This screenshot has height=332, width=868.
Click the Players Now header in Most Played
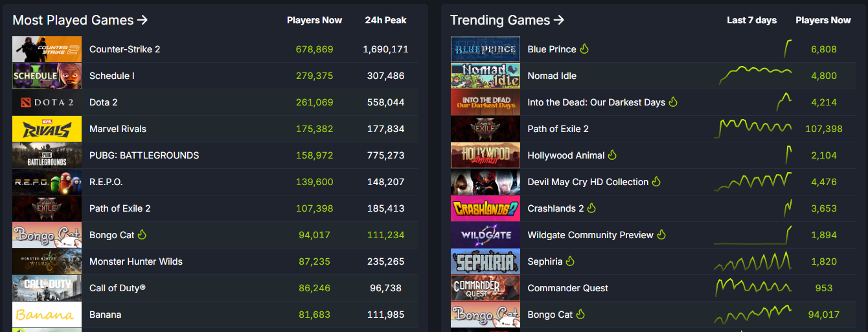(x=314, y=20)
